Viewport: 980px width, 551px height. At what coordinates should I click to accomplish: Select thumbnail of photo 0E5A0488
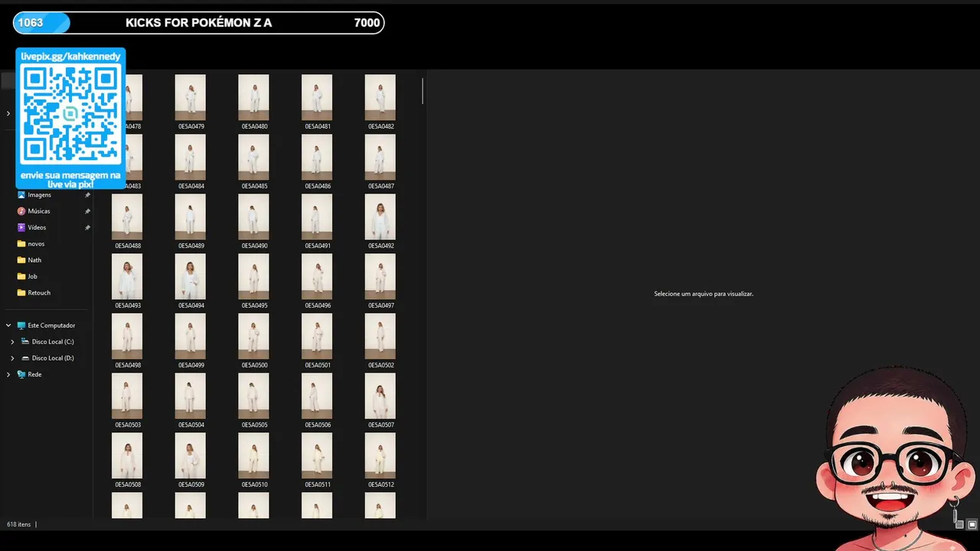[x=127, y=217]
